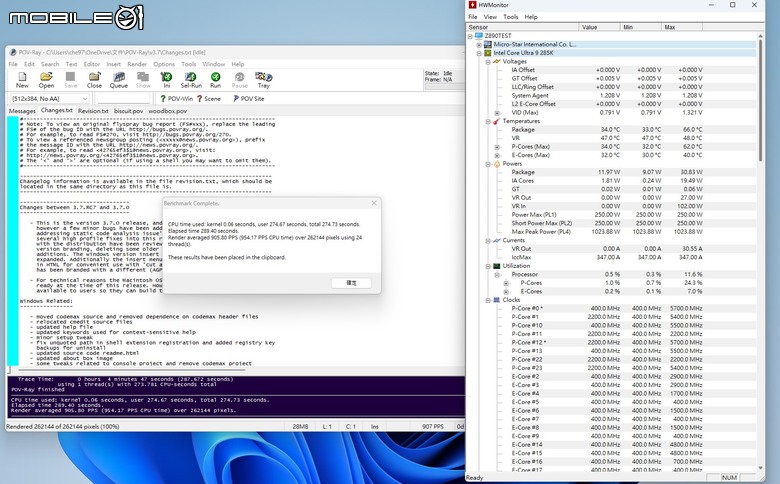
Task: Click the Show toolbar icon in POV-Ray
Action: [x=143, y=80]
